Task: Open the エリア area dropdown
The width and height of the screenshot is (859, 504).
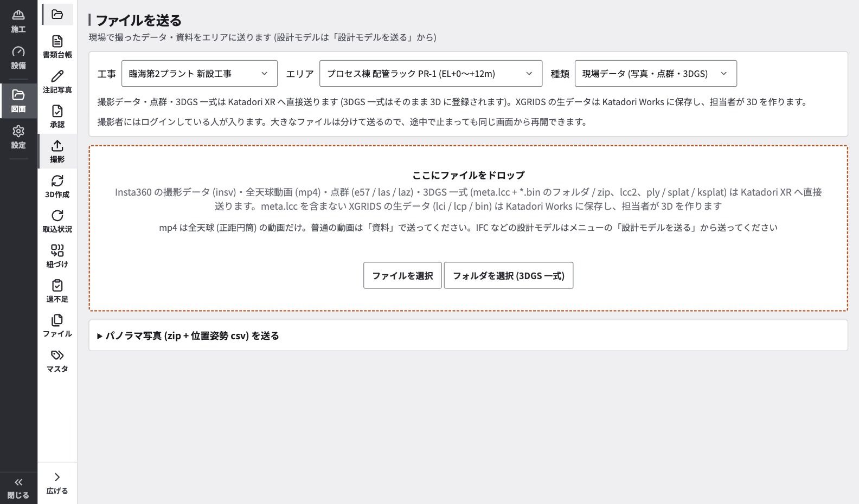Action: (x=431, y=73)
